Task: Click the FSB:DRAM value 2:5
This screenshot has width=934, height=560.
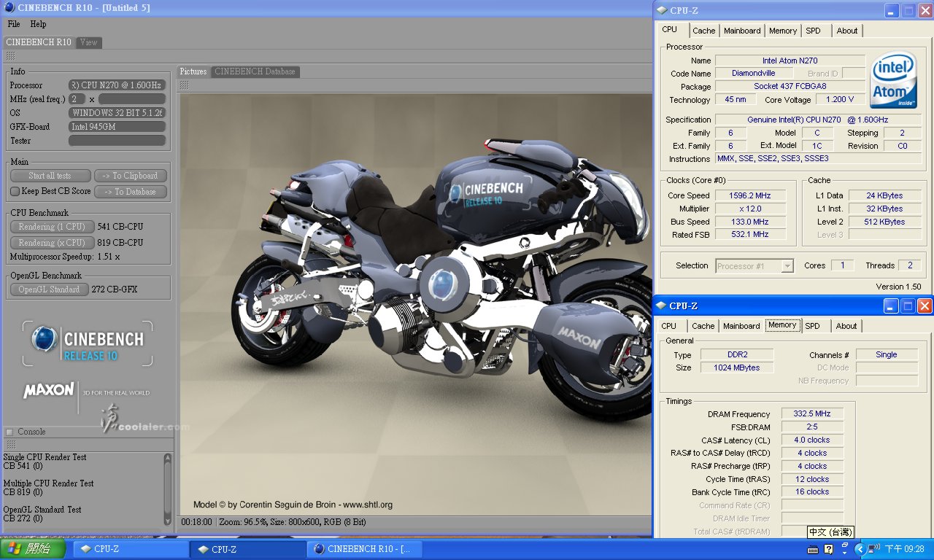Action: 812,427
